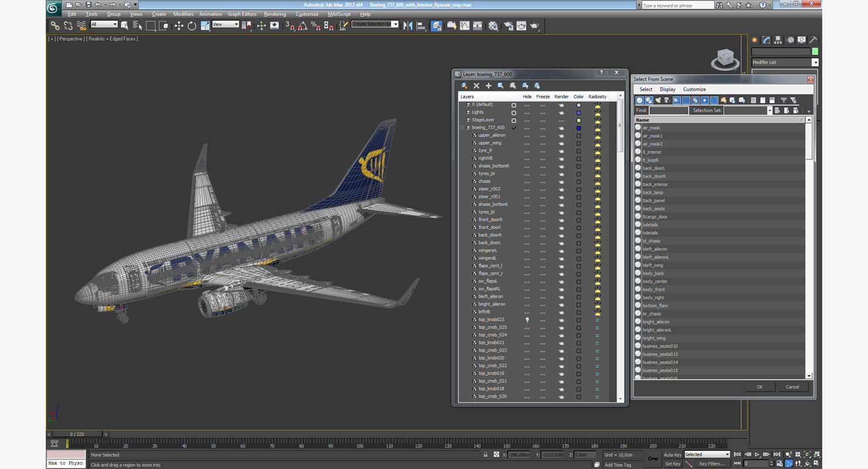Toggle Display Geometry filter in Select From Scene
The height and width of the screenshot is (469, 868).
coord(639,100)
